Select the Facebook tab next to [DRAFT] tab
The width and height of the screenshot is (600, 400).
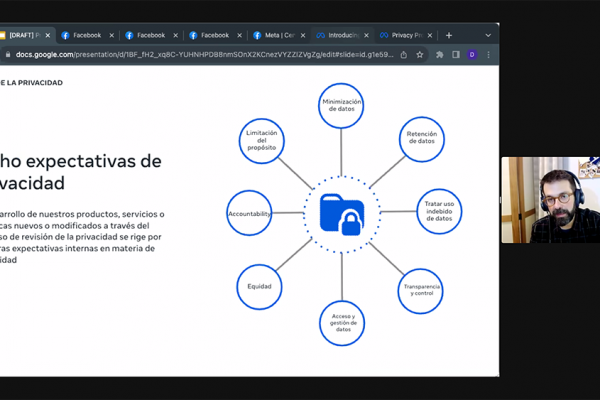click(x=87, y=35)
